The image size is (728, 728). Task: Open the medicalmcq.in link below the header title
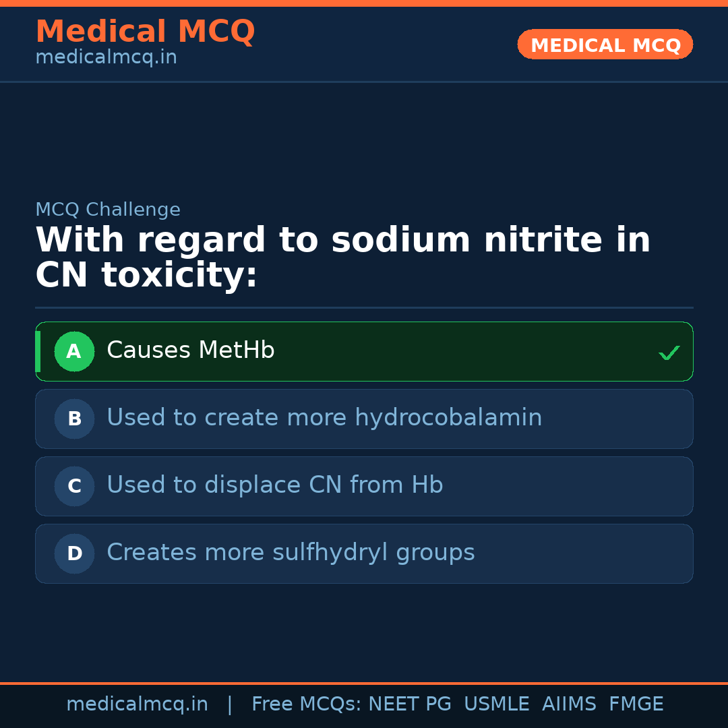[106, 58]
